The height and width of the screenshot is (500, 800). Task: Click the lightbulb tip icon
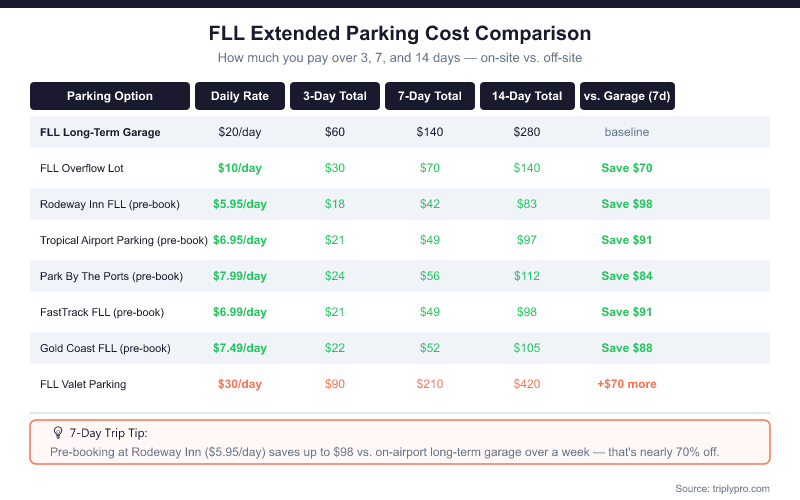pyautogui.click(x=58, y=433)
